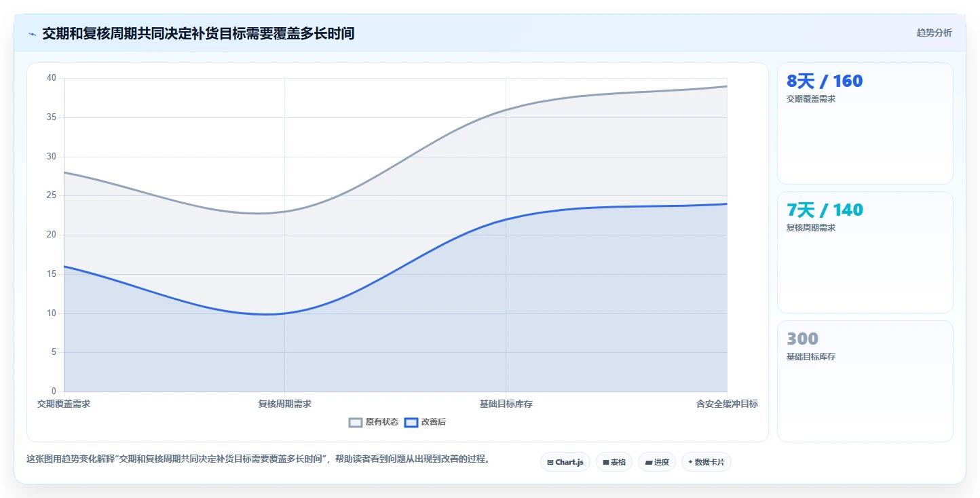Click the 趋势分析 label in header
The height and width of the screenshot is (498, 980).
pos(934,33)
